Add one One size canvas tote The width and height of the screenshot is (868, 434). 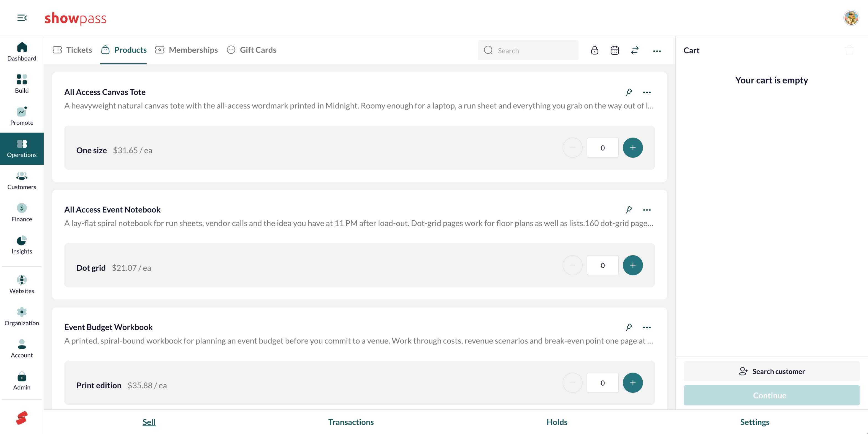pyautogui.click(x=632, y=148)
